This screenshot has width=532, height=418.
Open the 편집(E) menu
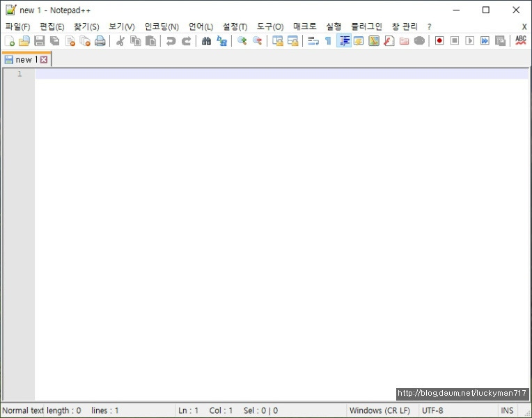tap(52, 26)
